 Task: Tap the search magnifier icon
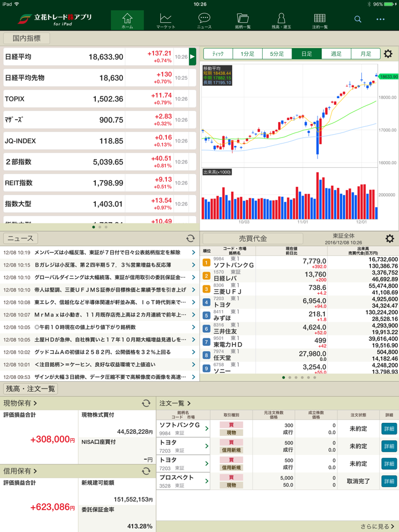pyautogui.click(x=357, y=19)
